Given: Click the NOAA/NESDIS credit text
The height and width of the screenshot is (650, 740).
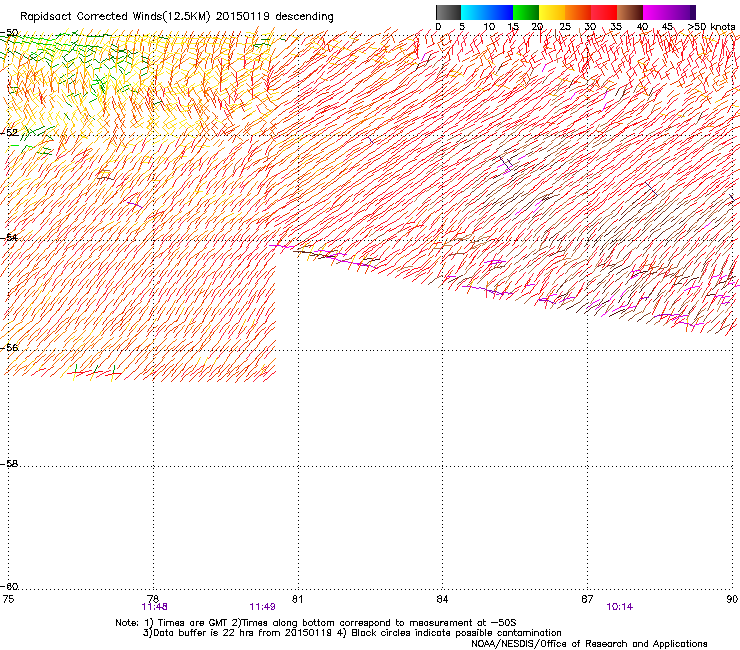Looking at the screenshot, I should 589,644.
